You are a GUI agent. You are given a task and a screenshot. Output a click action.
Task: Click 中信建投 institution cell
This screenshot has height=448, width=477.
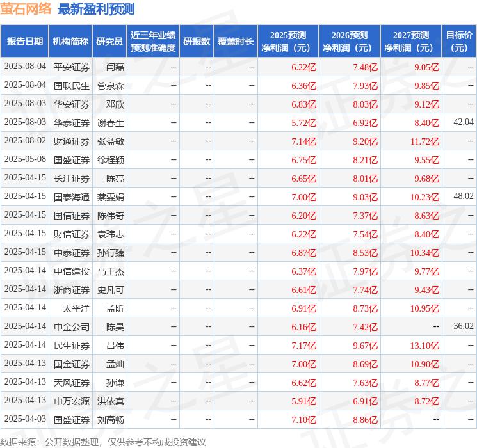click(x=72, y=271)
